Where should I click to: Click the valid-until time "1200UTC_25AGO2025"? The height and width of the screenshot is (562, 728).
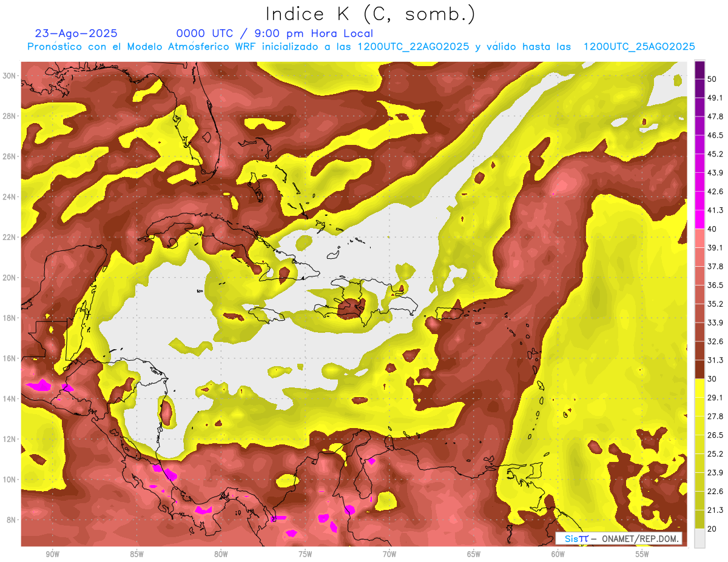pos(639,47)
